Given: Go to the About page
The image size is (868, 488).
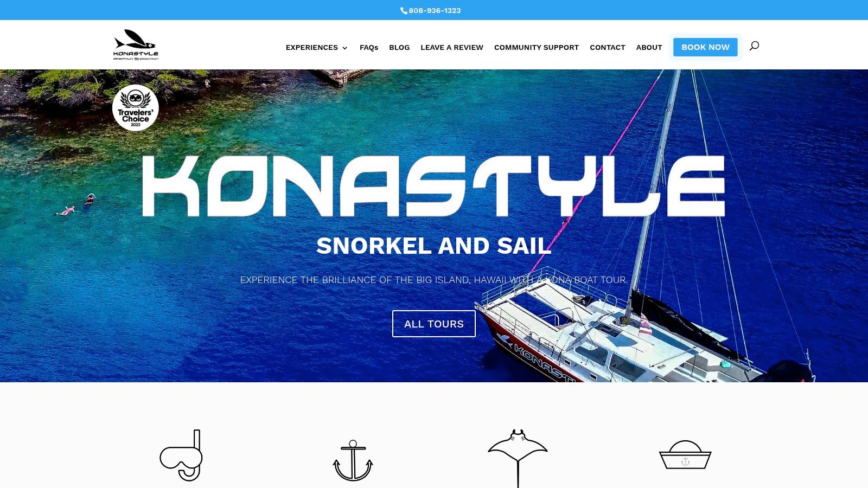Looking at the screenshot, I should coord(649,48).
